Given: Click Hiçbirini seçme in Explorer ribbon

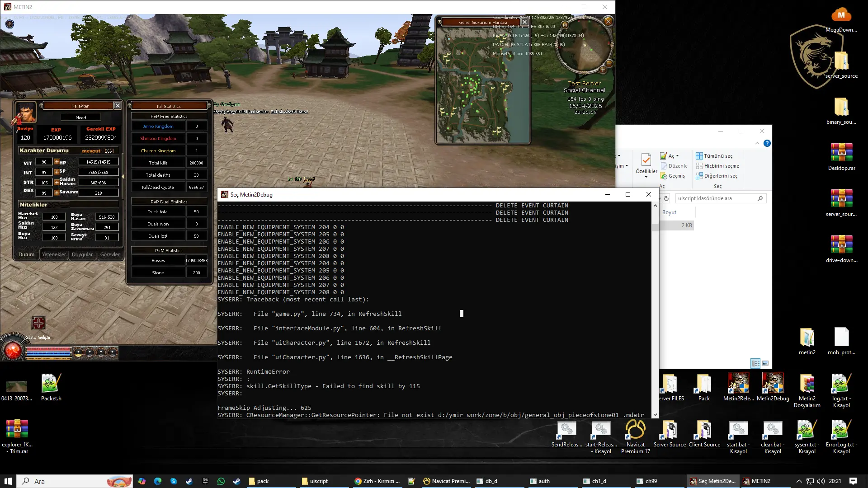Looking at the screenshot, I should pos(717,166).
